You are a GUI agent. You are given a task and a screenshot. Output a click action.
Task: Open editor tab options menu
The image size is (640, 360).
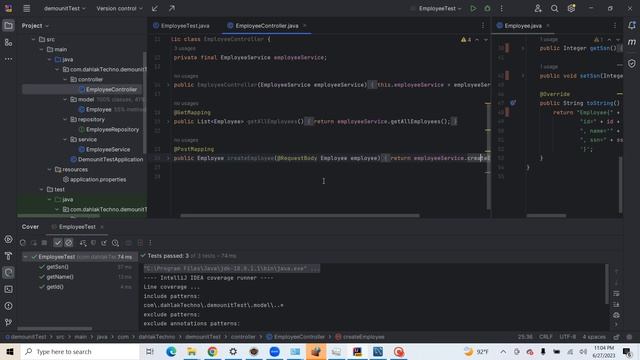pos(483,26)
